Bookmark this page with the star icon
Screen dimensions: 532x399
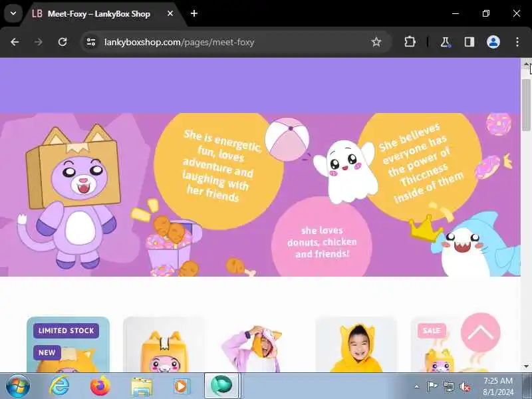pos(376,42)
